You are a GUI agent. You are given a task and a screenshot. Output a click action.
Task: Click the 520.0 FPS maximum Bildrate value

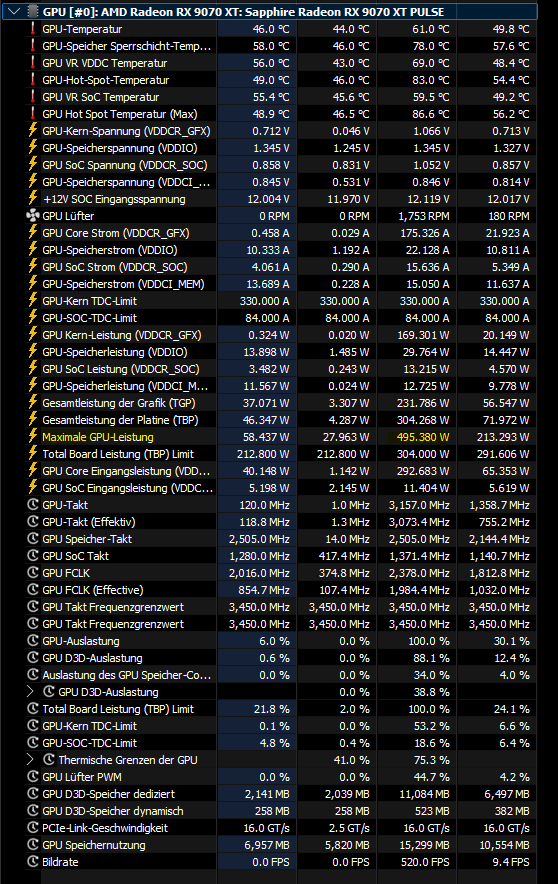pos(425,862)
